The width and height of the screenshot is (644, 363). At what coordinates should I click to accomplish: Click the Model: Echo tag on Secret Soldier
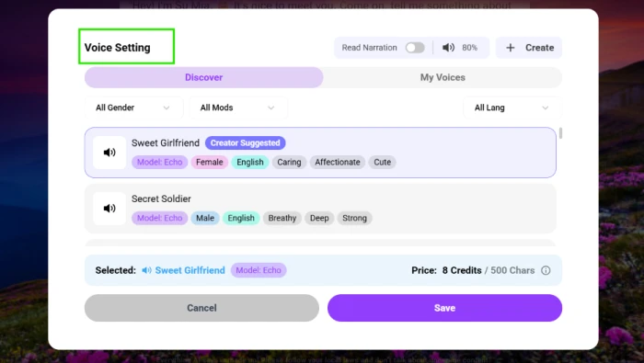159,218
